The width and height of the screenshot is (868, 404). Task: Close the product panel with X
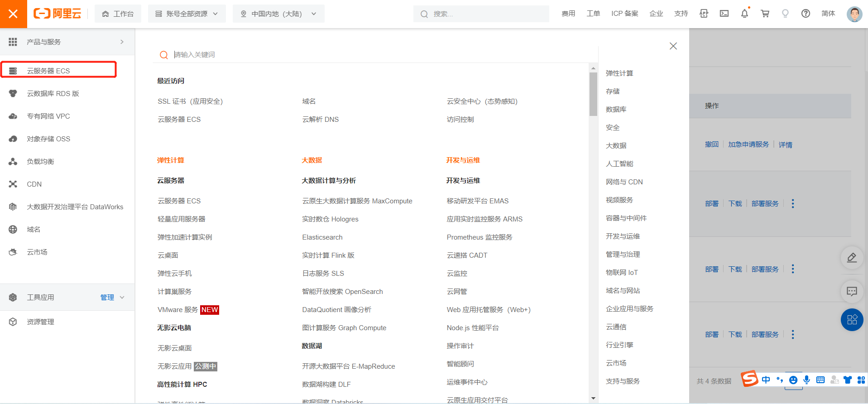pyautogui.click(x=673, y=46)
